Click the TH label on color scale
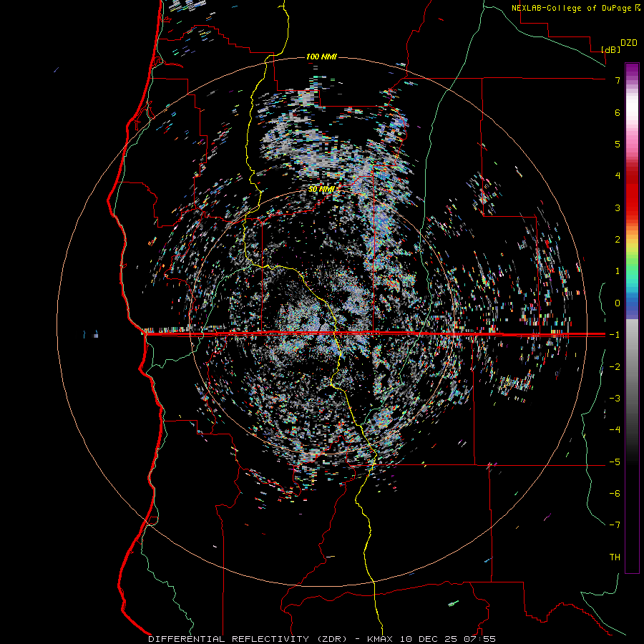 coord(615,557)
